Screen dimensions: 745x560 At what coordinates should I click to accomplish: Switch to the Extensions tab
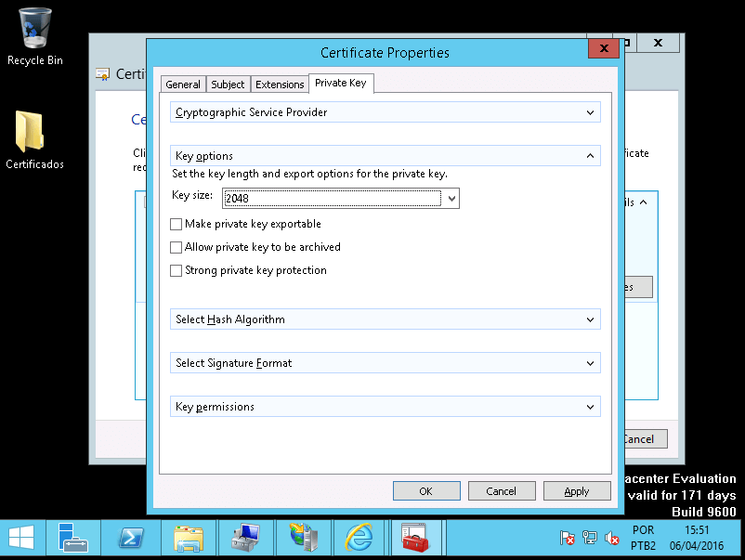pos(280,85)
